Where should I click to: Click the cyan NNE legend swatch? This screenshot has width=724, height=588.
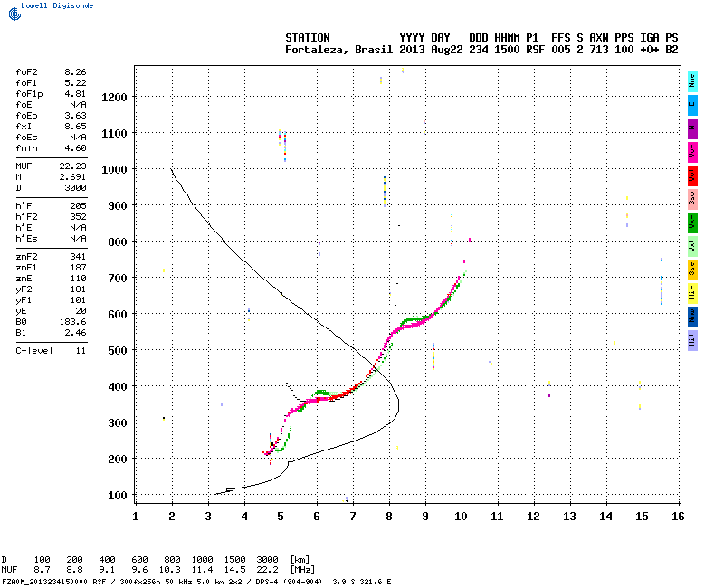(x=692, y=81)
